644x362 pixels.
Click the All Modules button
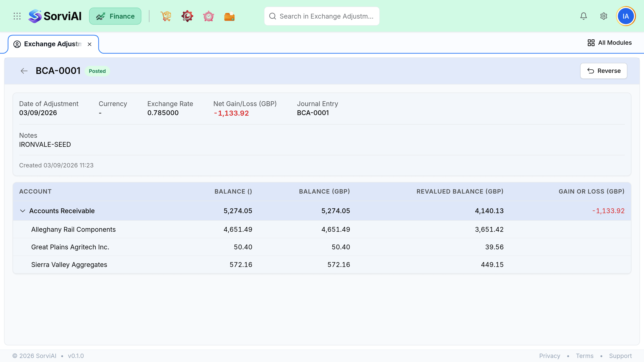point(609,43)
